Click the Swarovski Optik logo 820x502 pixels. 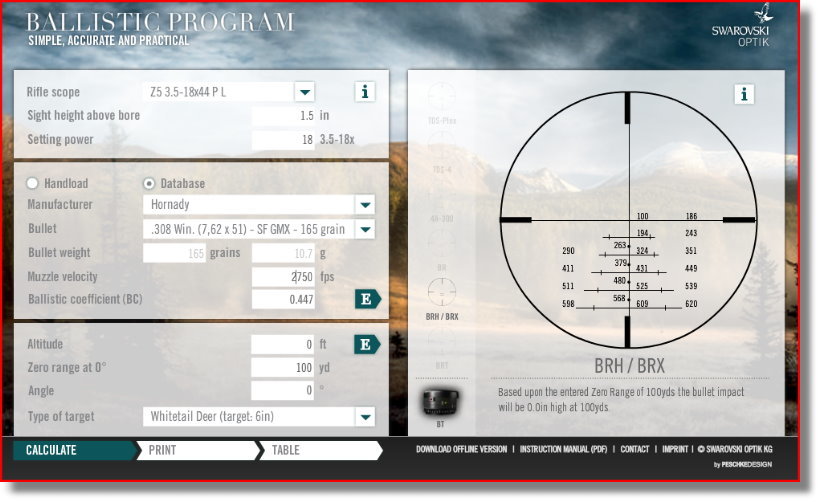pos(742,25)
